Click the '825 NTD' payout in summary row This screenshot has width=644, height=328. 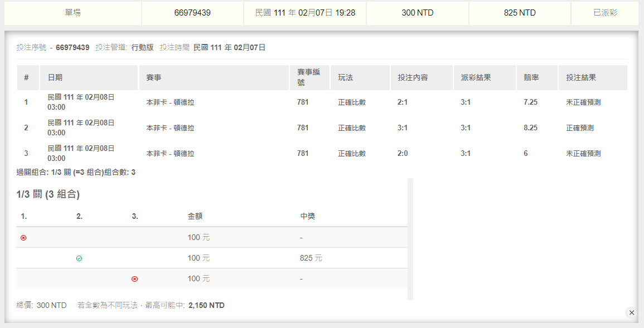point(520,13)
